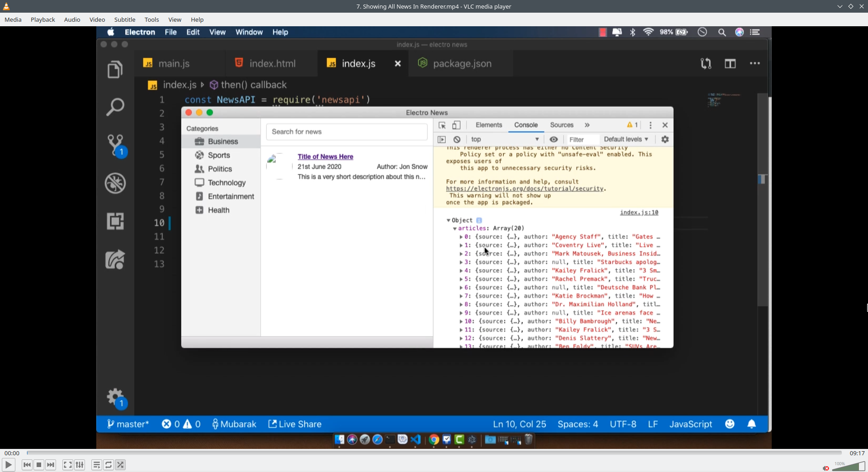Open DevTools console settings gear

click(x=665, y=139)
